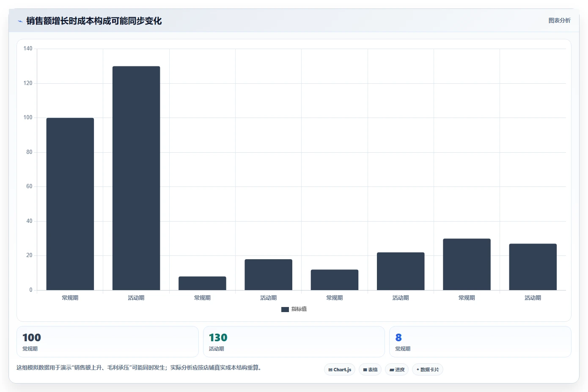The image size is (588, 392).
Task: Click the last bar with value 27
Action: click(x=533, y=267)
